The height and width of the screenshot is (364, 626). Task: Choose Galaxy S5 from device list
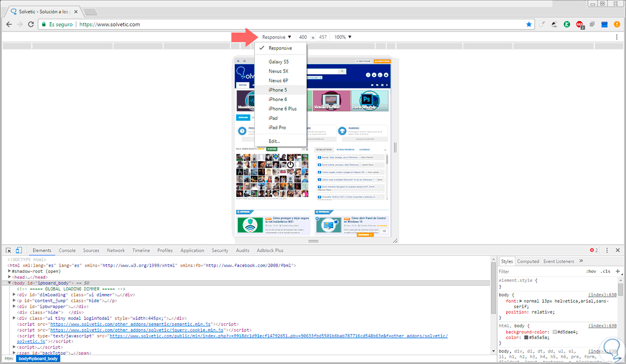(x=280, y=62)
